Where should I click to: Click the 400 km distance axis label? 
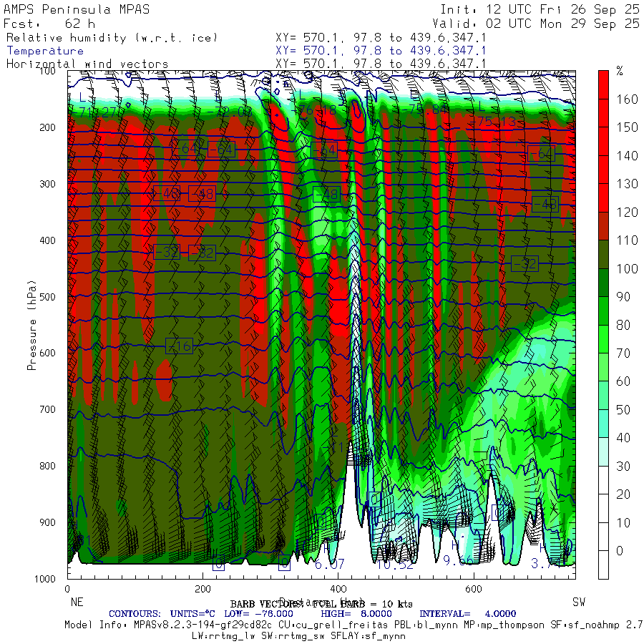[x=338, y=589]
